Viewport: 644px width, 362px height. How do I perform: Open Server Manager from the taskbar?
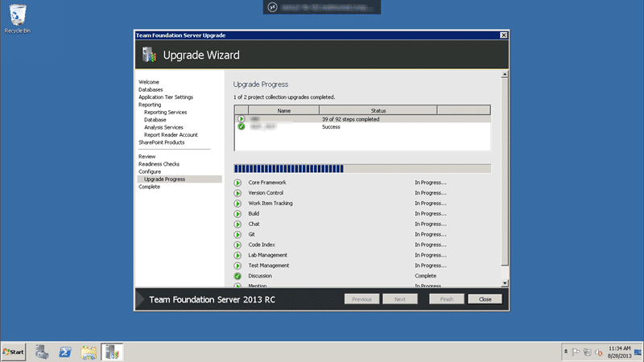42,352
